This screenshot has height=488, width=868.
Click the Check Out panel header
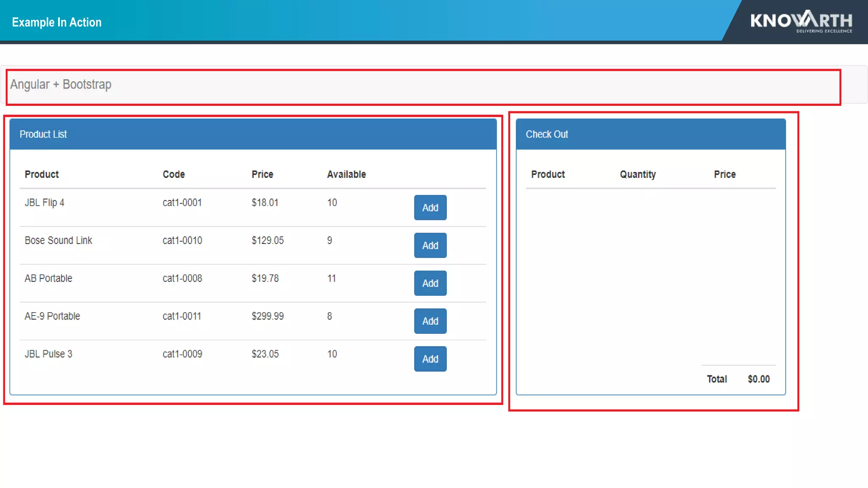(x=651, y=134)
